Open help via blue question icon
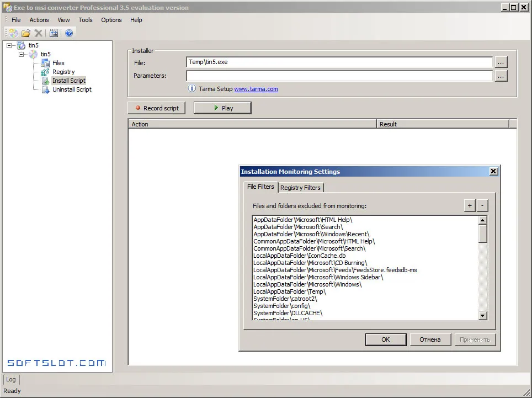Viewport: 532px width, 398px height. click(x=69, y=33)
